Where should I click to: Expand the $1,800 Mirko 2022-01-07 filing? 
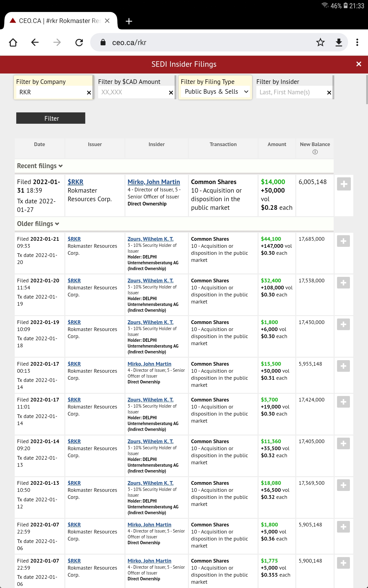(343, 527)
